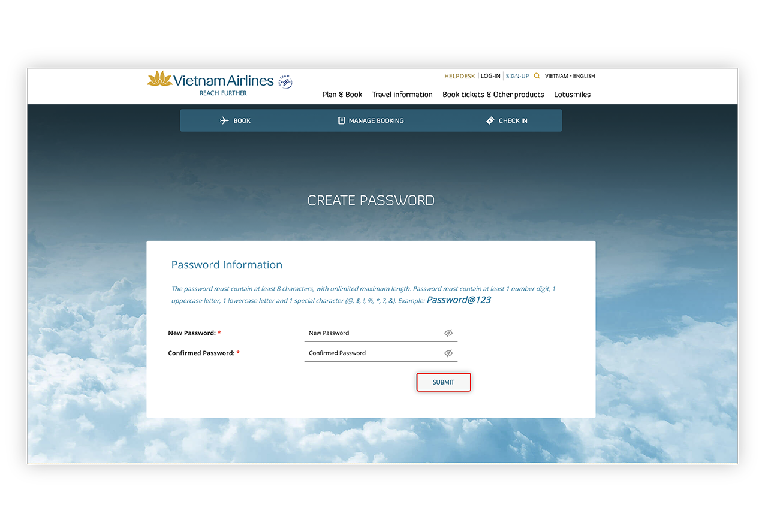
Task: Open the CHECK IN tab
Action: (x=512, y=120)
